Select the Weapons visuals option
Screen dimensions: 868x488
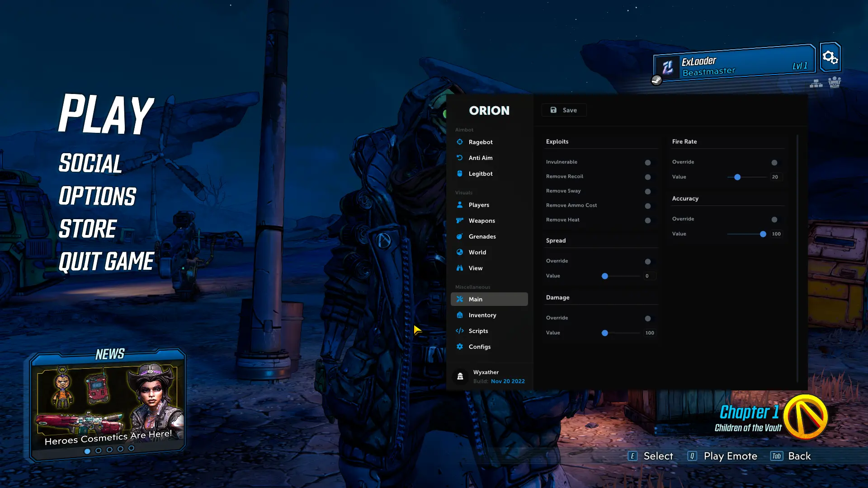pyautogui.click(x=481, y=221)
